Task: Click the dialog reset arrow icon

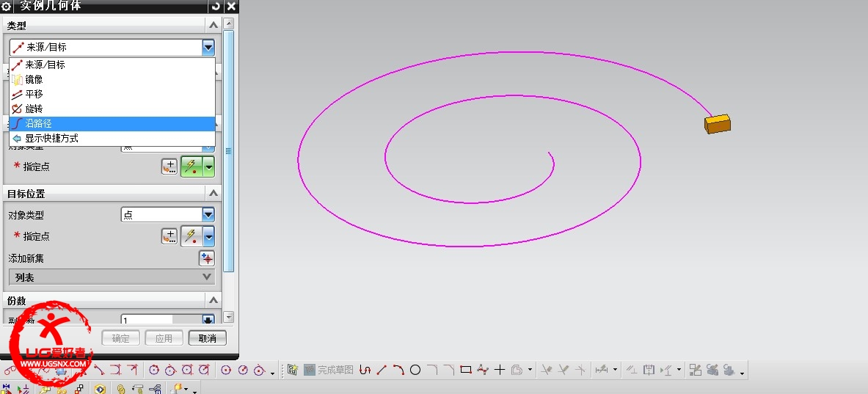Action: coord(216,7)
